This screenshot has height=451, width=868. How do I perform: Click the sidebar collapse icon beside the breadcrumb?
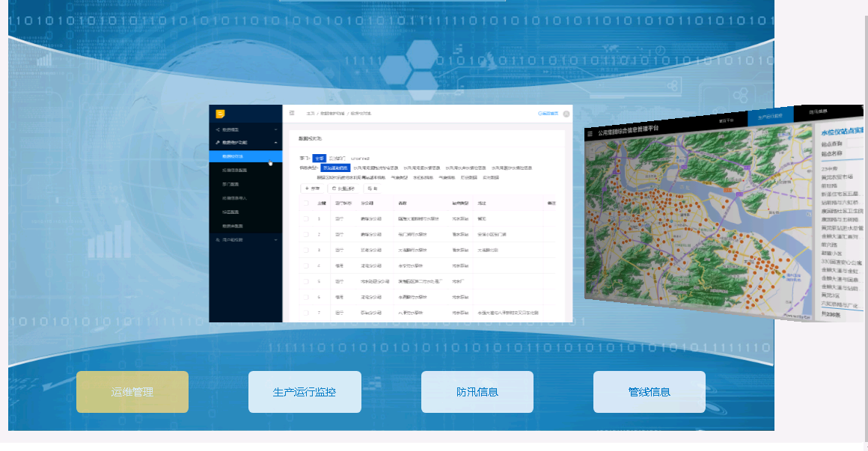point(292,114)
